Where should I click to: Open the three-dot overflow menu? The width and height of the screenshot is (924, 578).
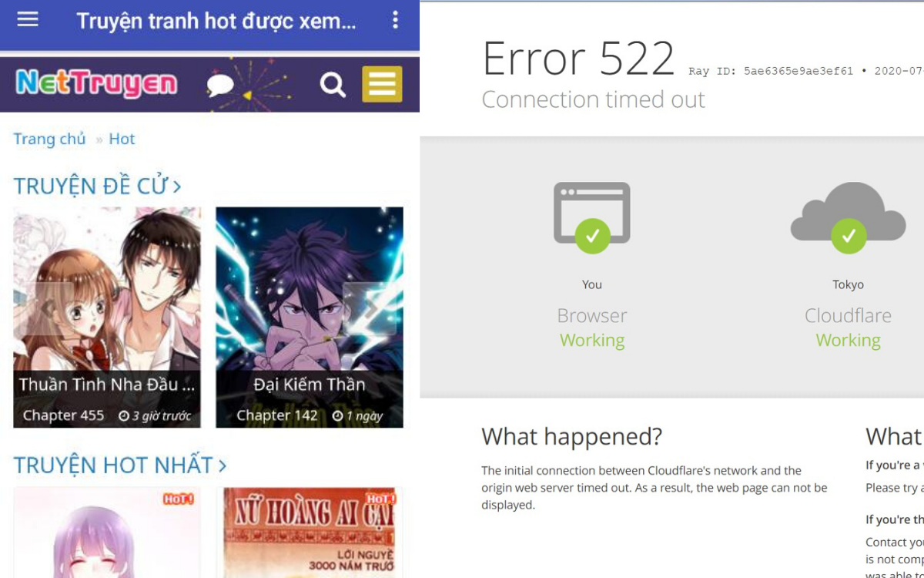pyautogui.click(x=395, y=20)
